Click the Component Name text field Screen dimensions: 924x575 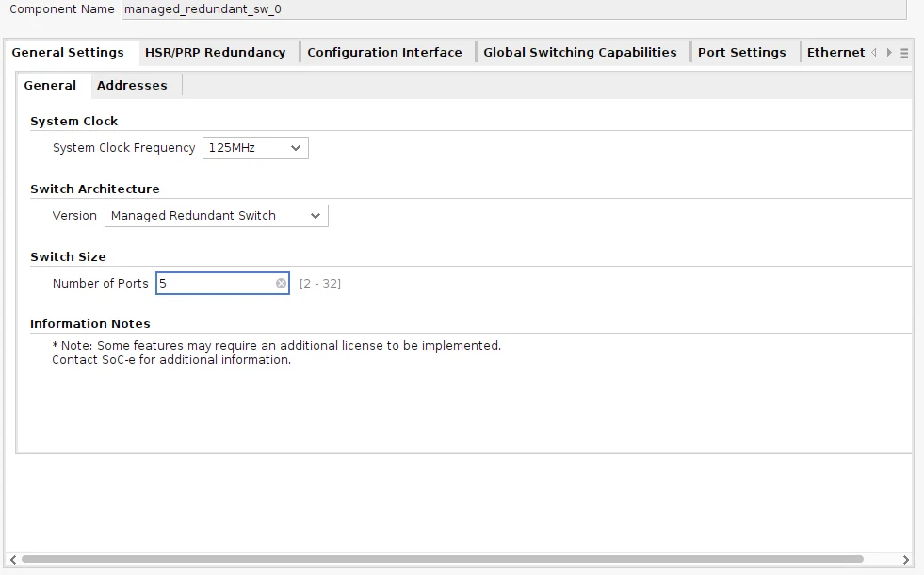514,9
